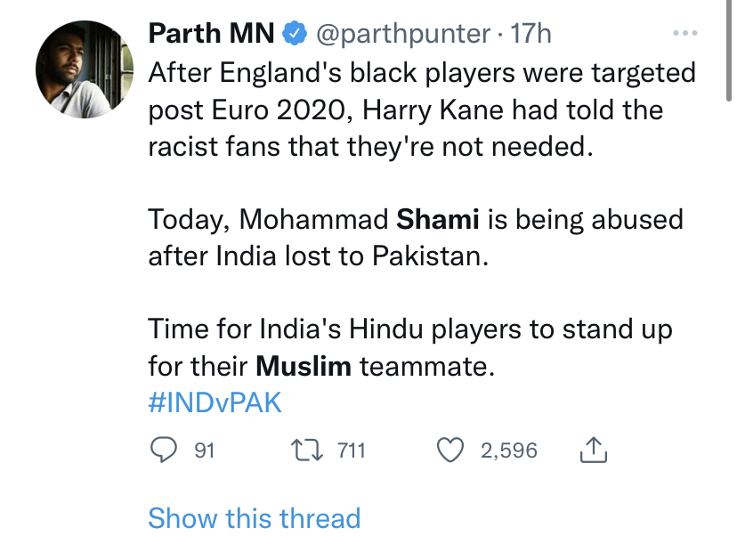Retweet this post using the retweet icon

pyautogui.click(x=307, y=450)
